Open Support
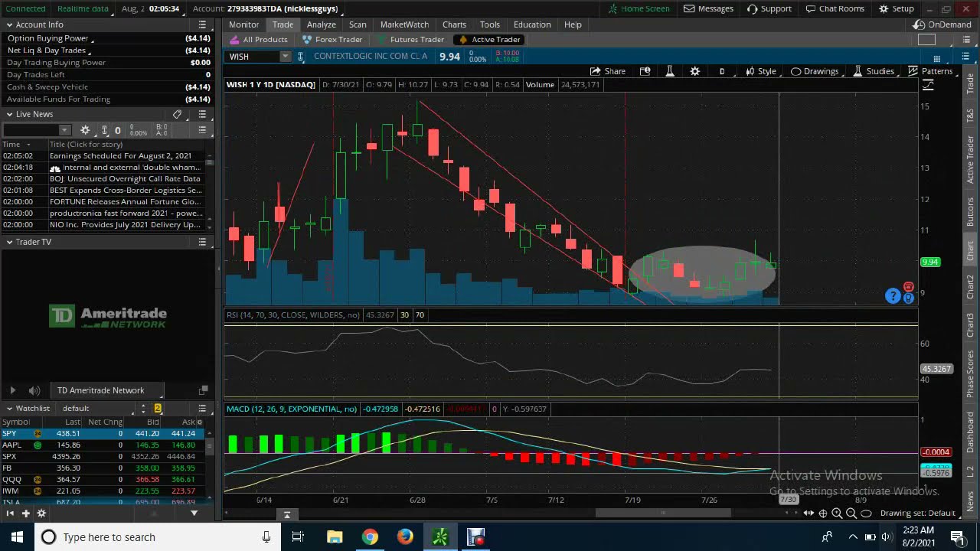 [x=769, y=8]
